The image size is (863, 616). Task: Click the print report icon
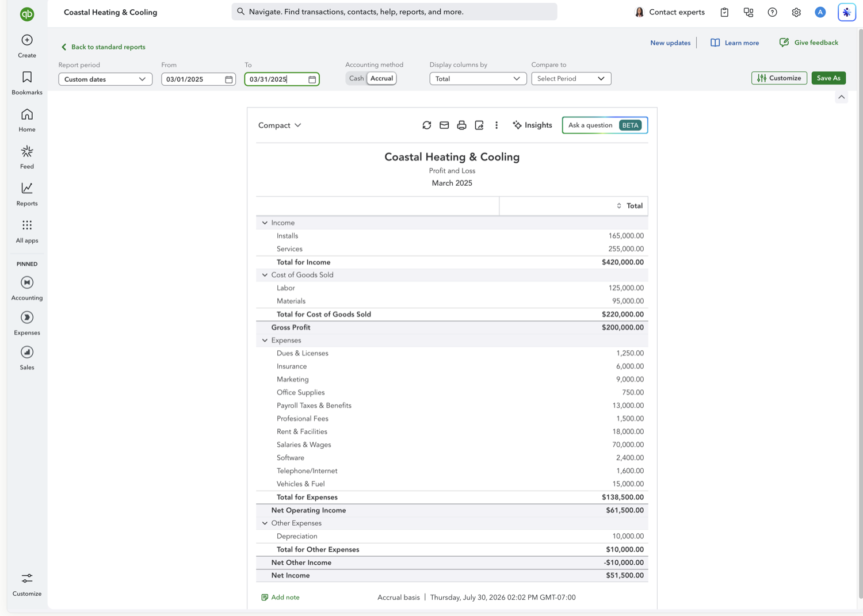pos(461,125)
